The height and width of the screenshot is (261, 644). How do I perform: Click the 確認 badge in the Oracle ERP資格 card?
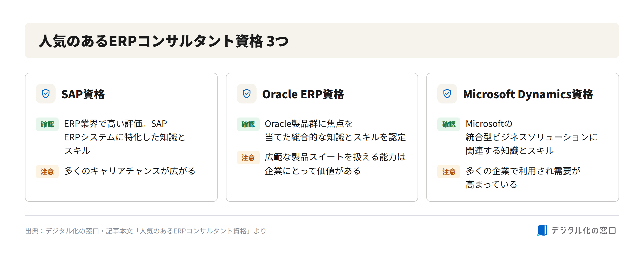click(248, 124)
